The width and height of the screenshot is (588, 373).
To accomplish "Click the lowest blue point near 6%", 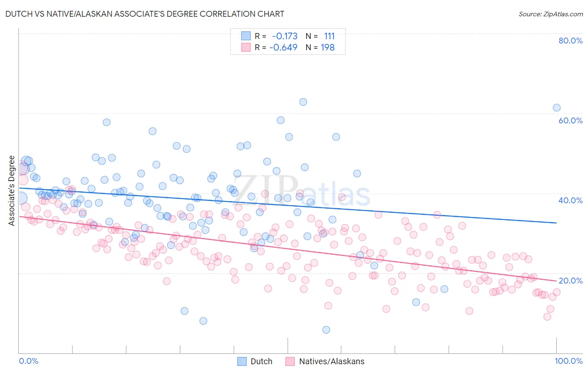I will click(326, 330).
